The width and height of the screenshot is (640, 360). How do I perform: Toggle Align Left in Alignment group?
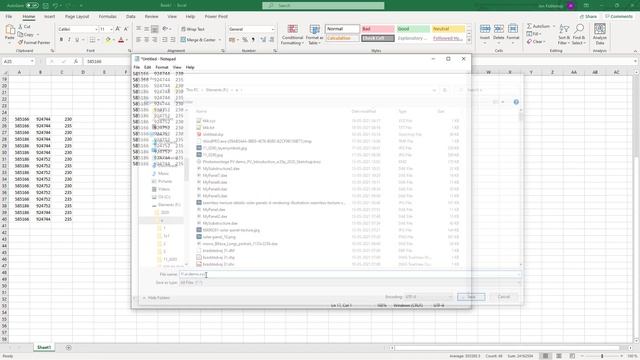coord(138,40)
